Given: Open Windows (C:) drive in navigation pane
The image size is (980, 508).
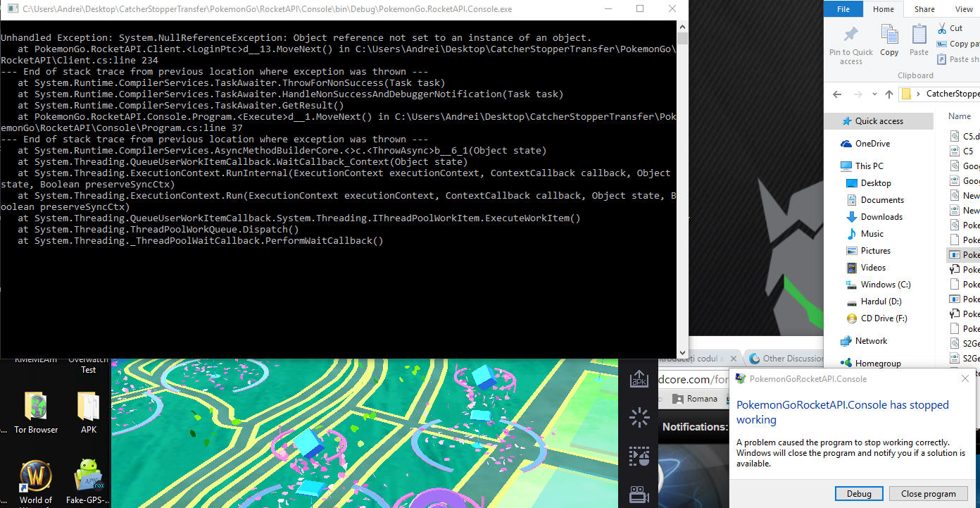Looking at the screenshot, I should coord(878,285).
